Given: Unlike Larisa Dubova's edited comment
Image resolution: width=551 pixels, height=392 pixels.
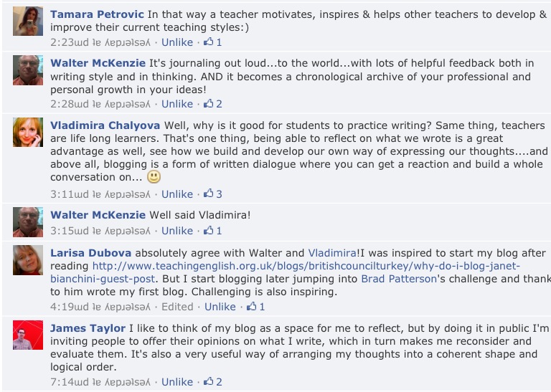Looking at the screenshot, I should click(220, 307).
